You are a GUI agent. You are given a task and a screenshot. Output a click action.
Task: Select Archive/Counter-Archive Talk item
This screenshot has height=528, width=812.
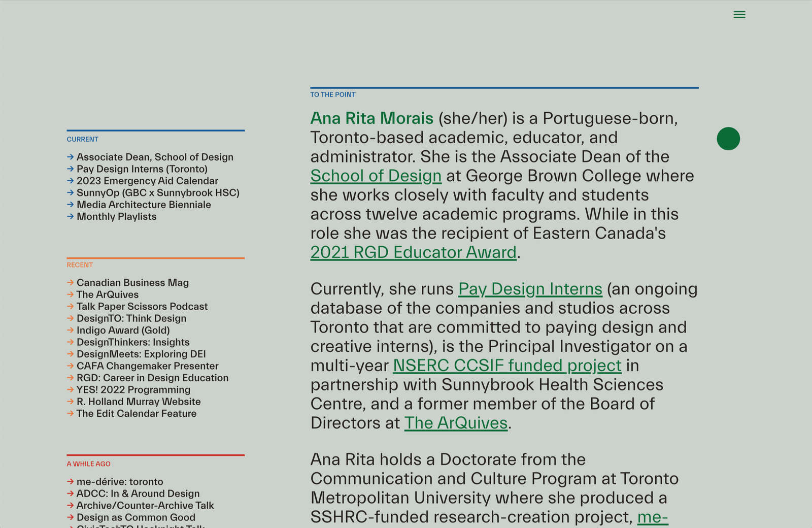[145, 506]
